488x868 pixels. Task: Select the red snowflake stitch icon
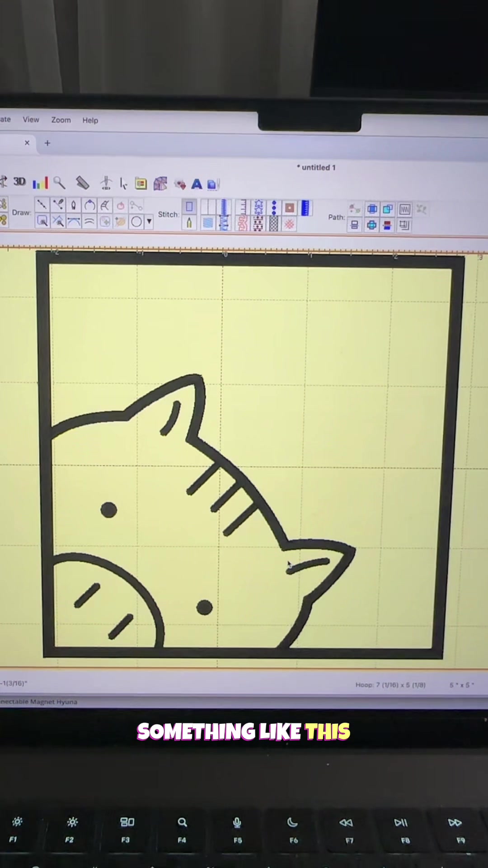coord(290,224)
